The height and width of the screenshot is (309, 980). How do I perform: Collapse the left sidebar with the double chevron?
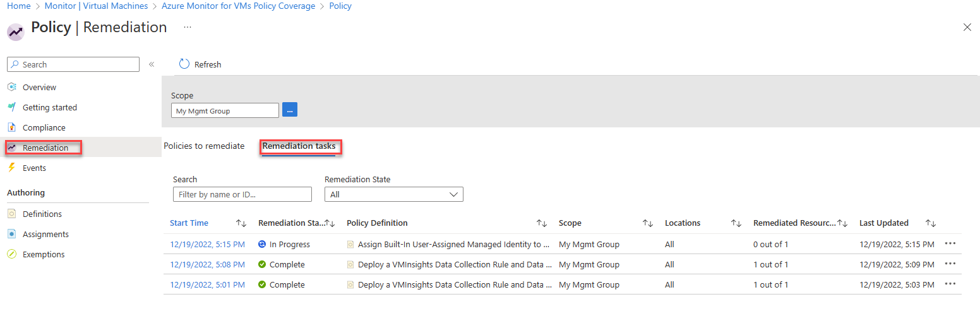pyautogui.click(x=152, y=64)
